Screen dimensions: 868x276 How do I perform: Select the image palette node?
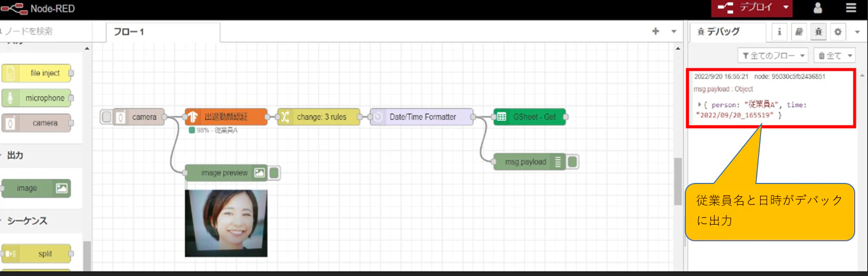(36, 188)
